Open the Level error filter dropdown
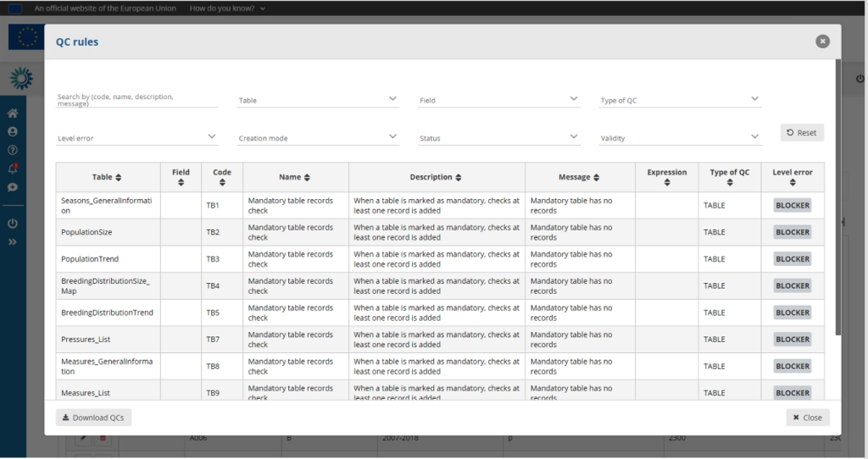The width and height of the screenshot is (868, 459). (x=137, y=137)
